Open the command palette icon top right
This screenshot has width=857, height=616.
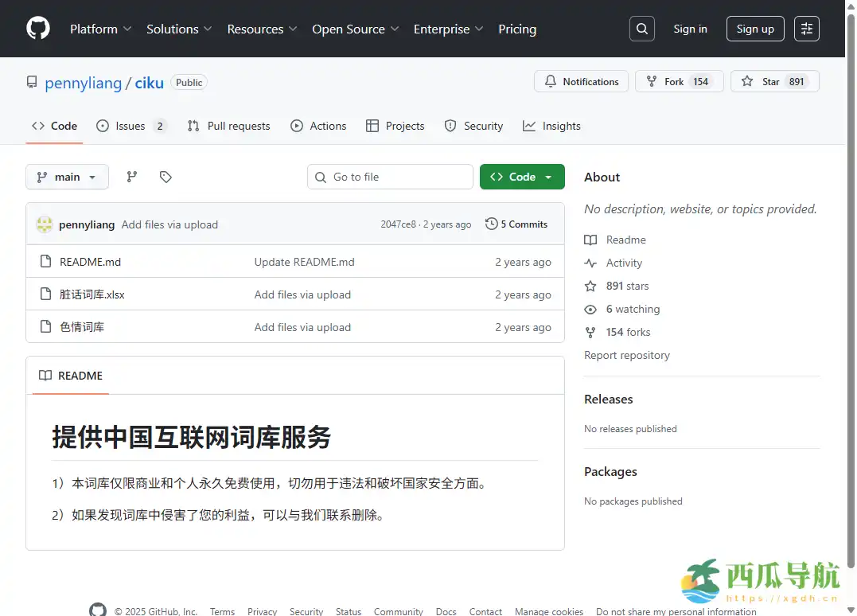click(x=806, y=29)
